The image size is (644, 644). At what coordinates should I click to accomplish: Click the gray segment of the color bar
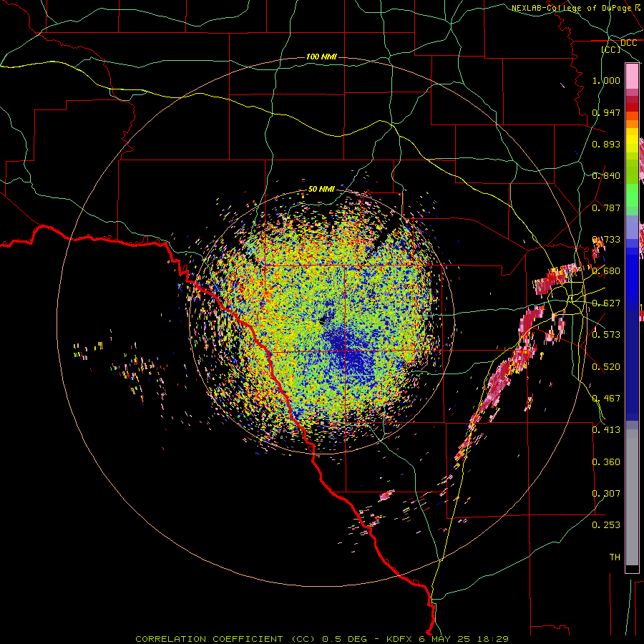pyautogui.click(x=632, y=497)
